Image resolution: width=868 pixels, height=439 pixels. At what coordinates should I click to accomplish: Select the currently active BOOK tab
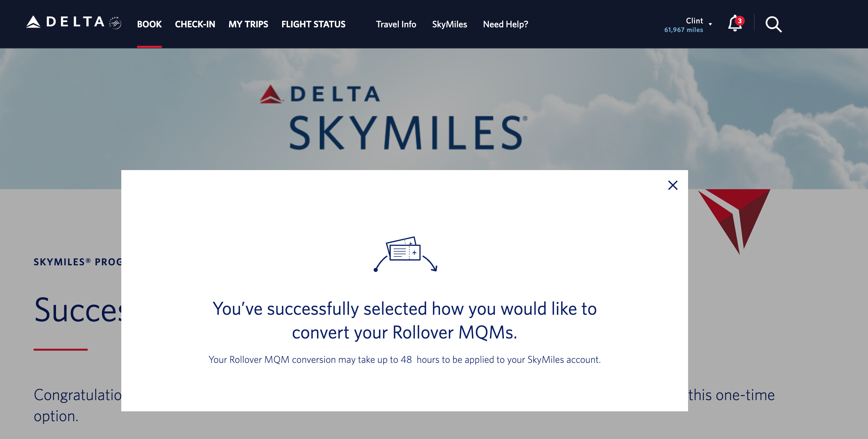149,24
